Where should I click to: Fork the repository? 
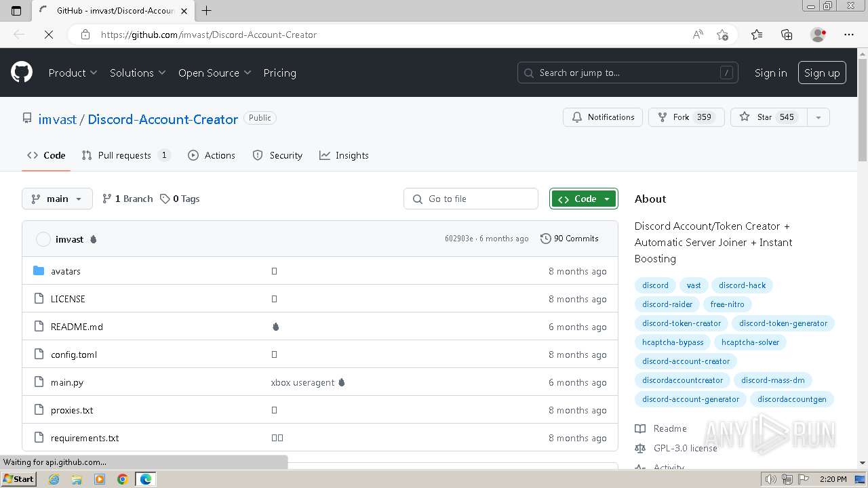pos(686,117)
